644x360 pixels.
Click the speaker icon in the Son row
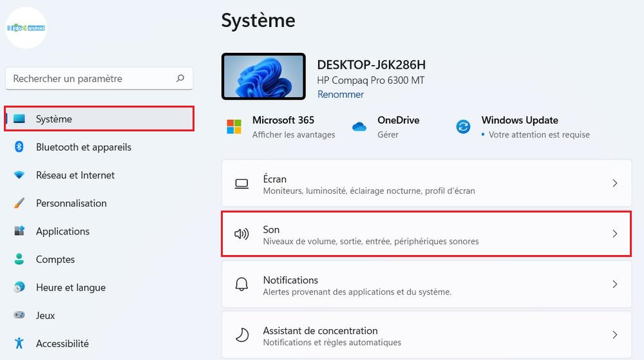[241, 234]
